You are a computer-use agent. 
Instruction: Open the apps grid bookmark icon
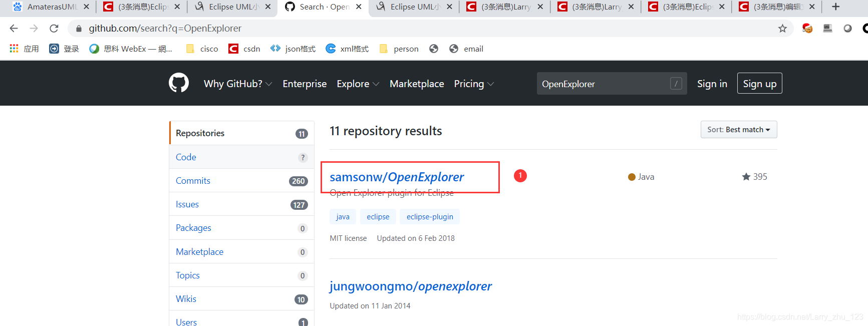[x=14, y=49]
